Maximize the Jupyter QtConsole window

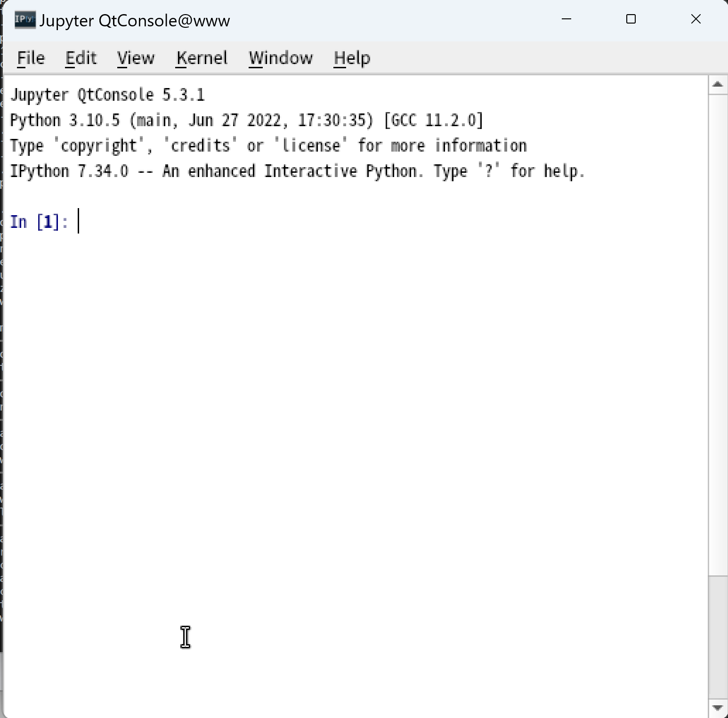coord(631,19)
